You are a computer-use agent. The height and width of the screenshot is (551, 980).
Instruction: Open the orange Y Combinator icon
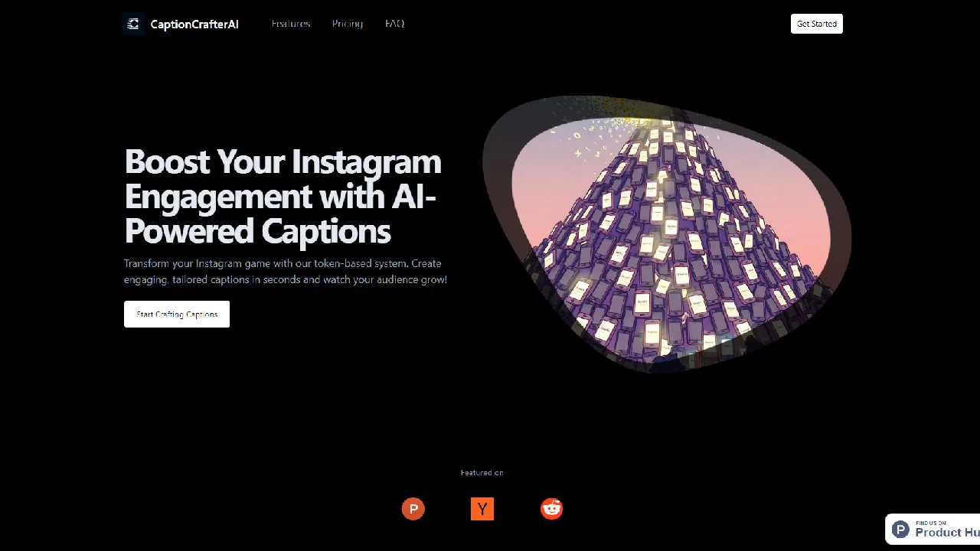point(482,509)
